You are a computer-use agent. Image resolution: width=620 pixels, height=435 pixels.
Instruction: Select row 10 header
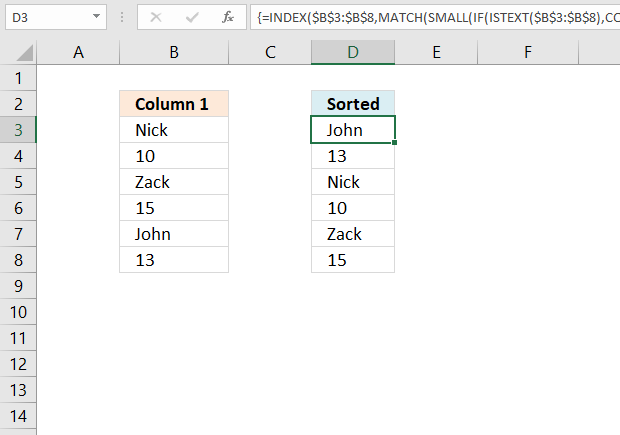(x=18, y=312)
